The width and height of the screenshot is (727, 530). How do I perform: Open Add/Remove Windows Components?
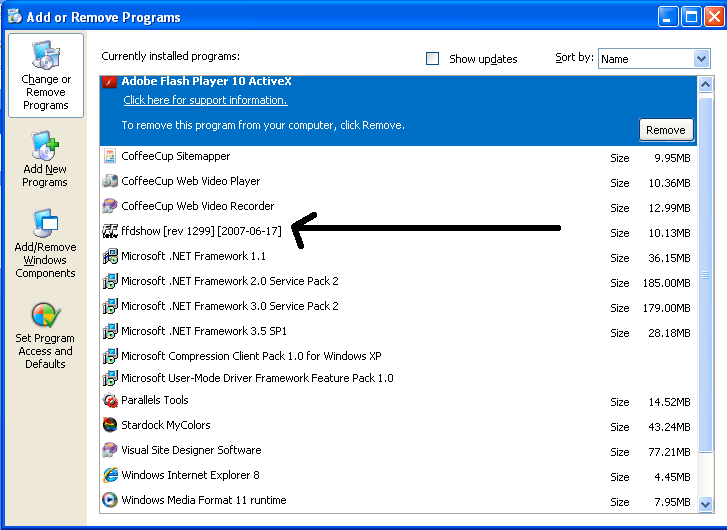45,243
